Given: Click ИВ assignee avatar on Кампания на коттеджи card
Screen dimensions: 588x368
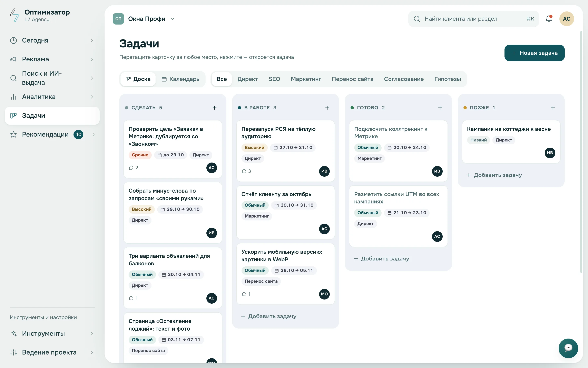Looking at the screenshot, I should tap(550, 153).
